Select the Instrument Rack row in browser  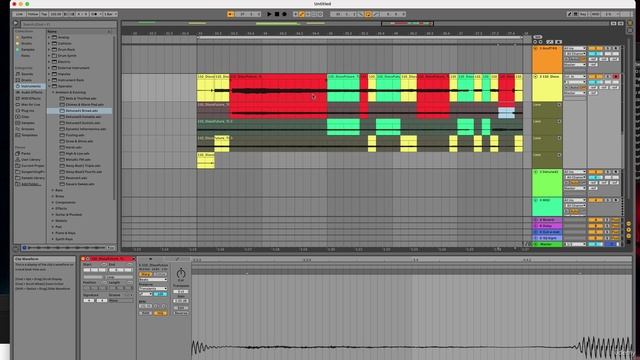point(80,80)
